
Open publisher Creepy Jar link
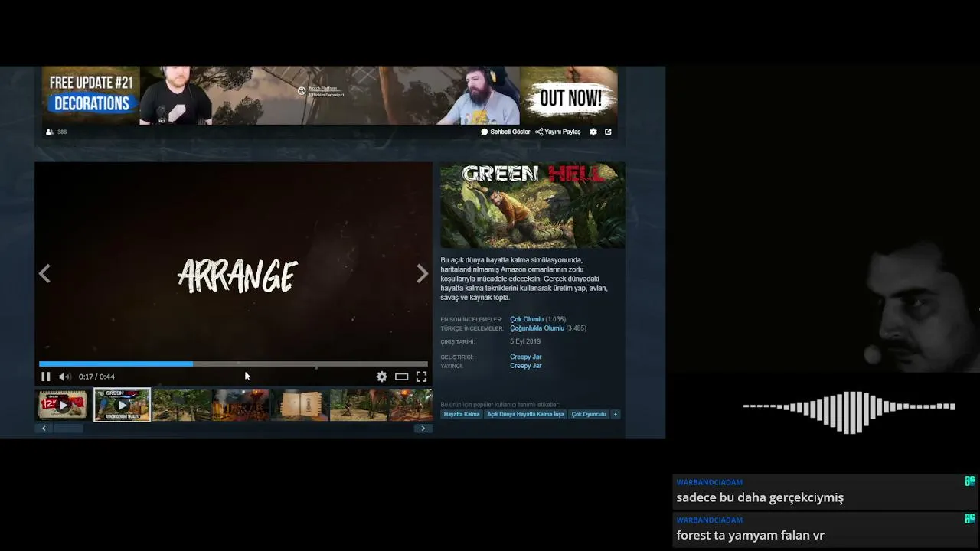[526, 366]
